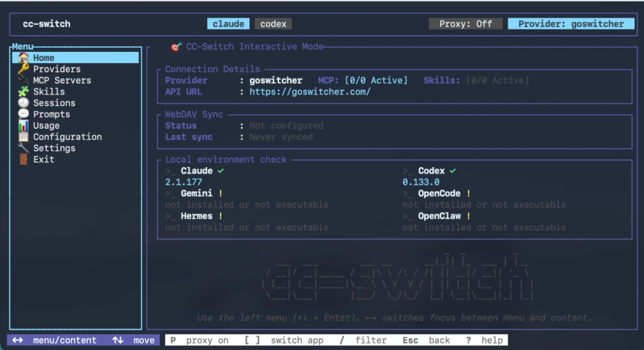Click the CC-Switch Interactive Mode title

coord(255,47)
